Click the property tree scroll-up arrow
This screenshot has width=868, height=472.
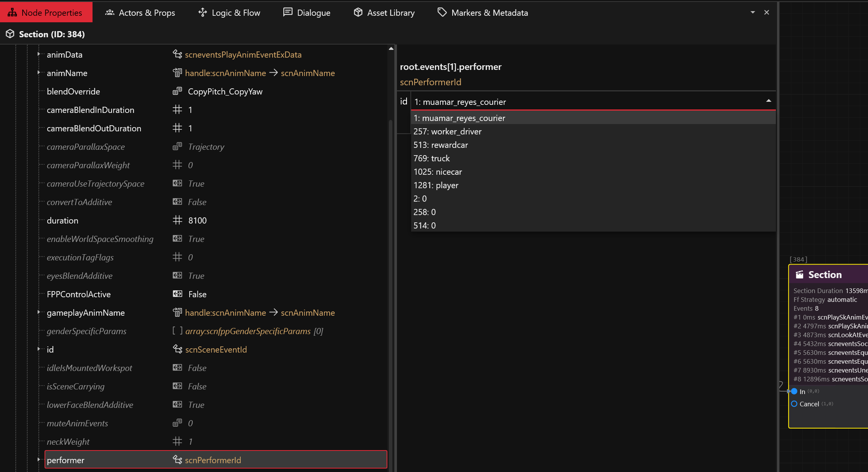point(391,49)
